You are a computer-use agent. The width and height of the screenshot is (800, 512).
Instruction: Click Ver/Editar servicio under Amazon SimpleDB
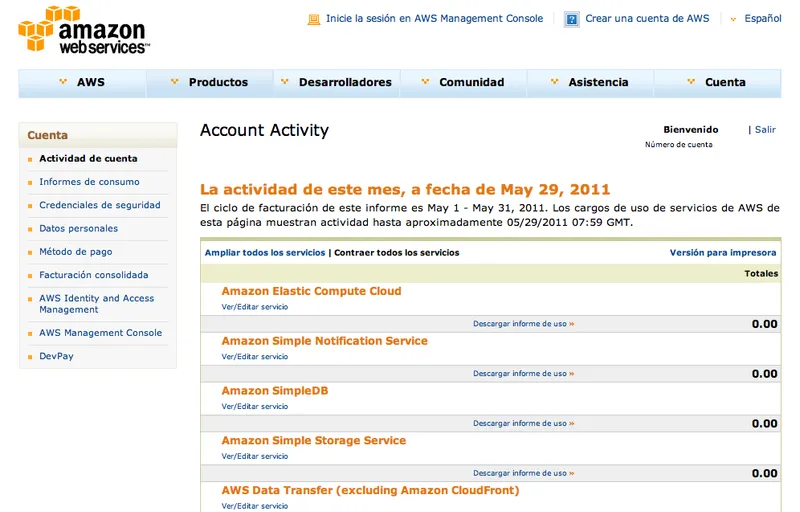tap(255, 406)
